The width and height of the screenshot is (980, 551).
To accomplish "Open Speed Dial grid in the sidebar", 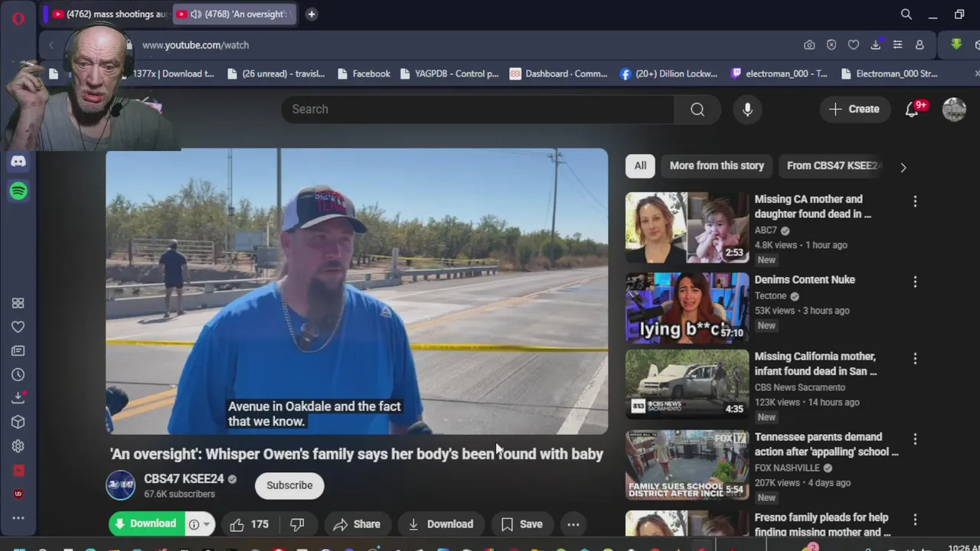I will (18, 303).
